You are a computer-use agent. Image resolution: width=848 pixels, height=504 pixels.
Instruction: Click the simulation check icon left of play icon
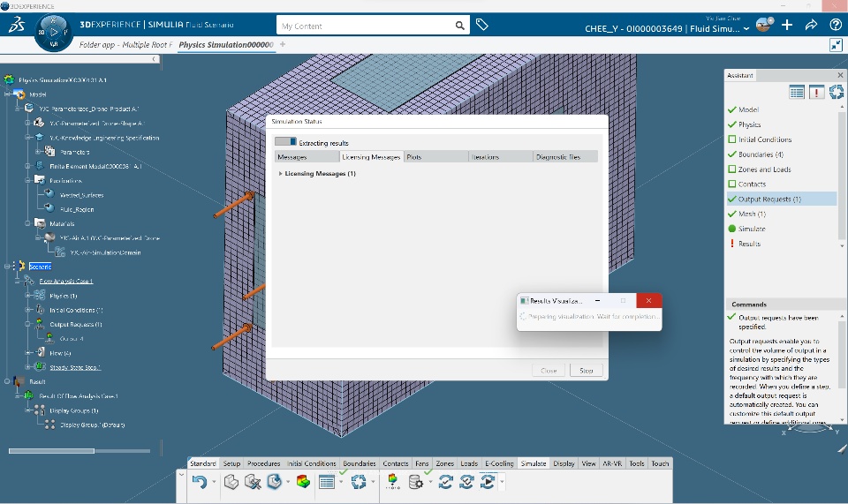coord(466,481)
